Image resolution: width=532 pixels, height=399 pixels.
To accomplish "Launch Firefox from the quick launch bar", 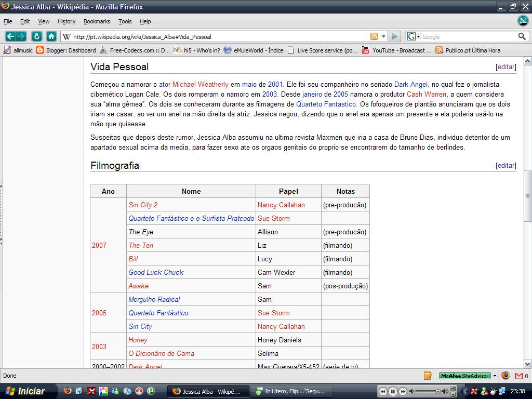I will tap(68, 391).
